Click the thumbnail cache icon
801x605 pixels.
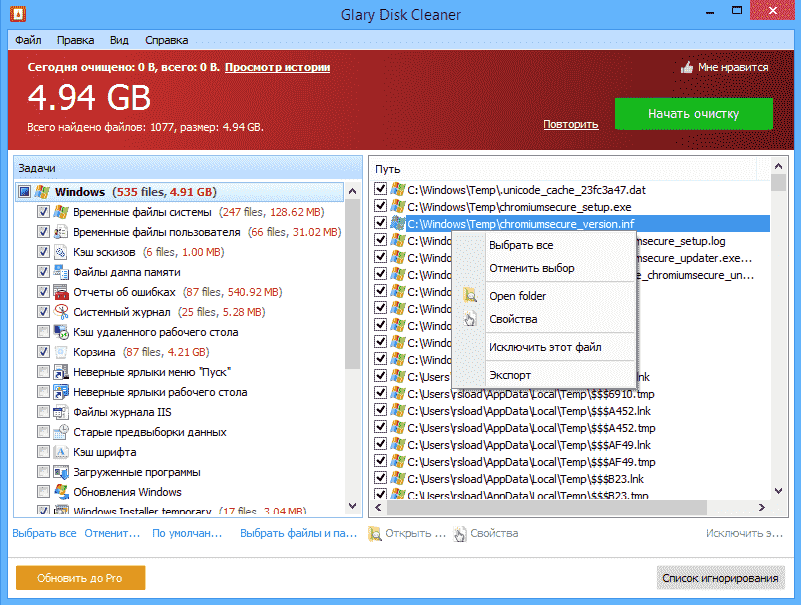pos(61,252)
